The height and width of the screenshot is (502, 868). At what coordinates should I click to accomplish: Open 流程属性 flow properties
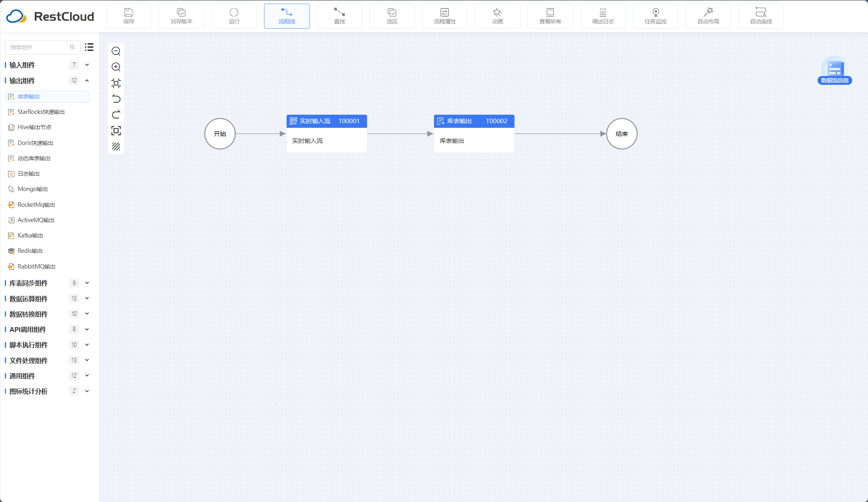point(445,16)
